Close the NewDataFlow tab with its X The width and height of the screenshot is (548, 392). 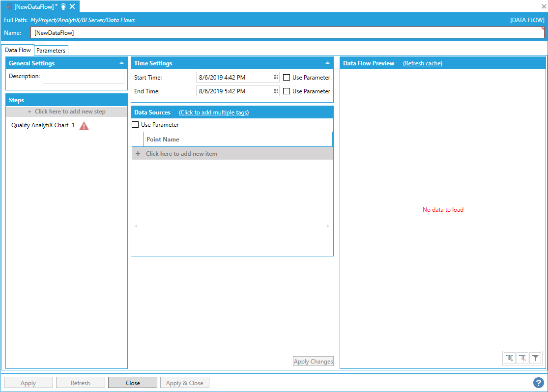(72, 6)
